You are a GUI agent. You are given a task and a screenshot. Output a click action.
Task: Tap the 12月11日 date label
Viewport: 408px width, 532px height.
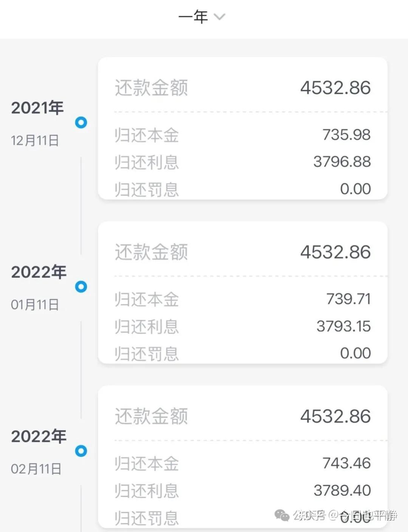click(35, 140)
